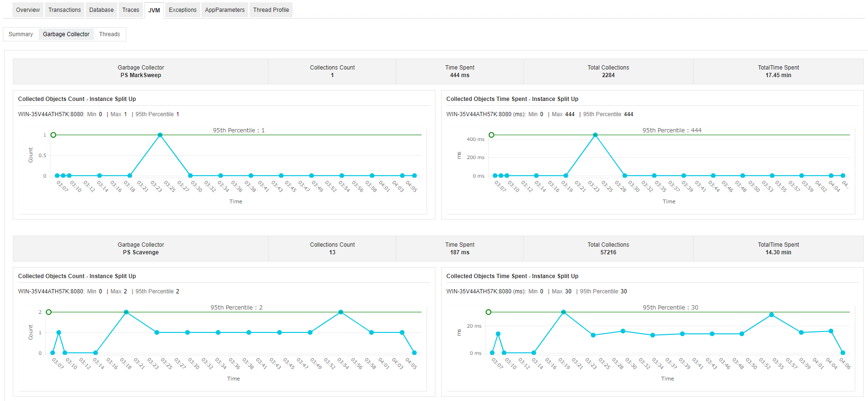Screen dimensions: 868x401
Task: Open the Threads sub-tab
Action: click(x=110, y=34)
